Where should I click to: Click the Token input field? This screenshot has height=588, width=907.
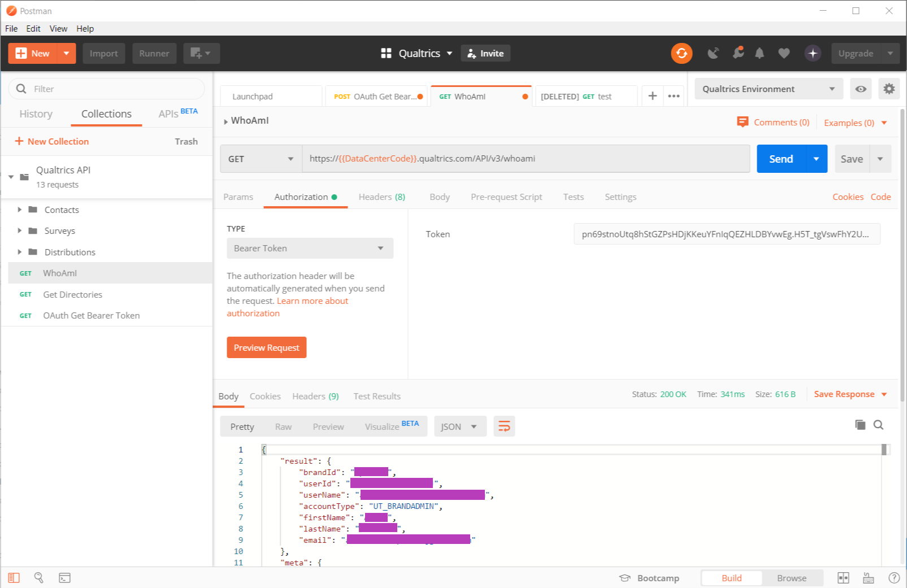pos(727,234)
